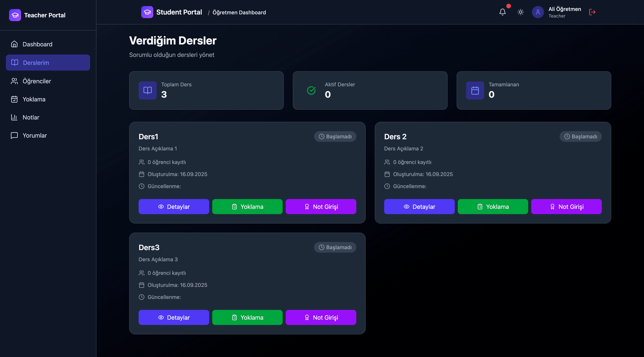Click Not Girişi button on Ders3 card
Screen dimensions: 644x357
tap(321, 317)
